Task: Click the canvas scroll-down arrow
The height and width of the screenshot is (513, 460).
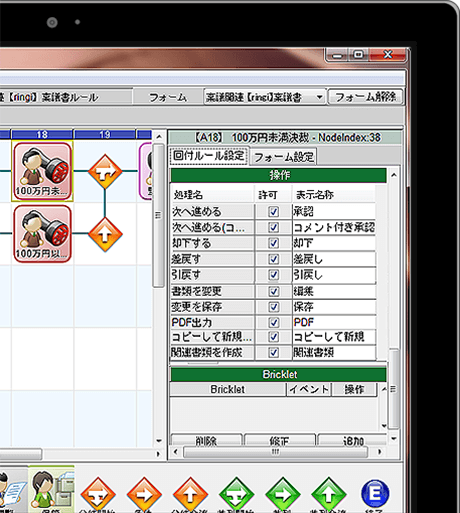Action: pyautogui.click(x=159, y=441)
